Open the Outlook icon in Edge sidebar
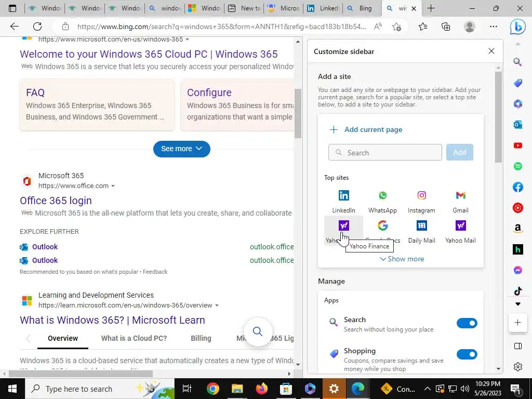 [x=517, y=125]
